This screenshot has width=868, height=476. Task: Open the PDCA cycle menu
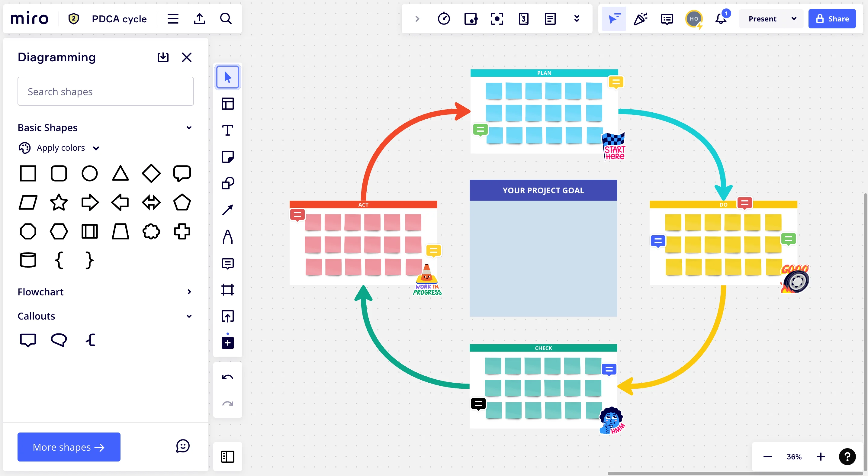(119, 19)
